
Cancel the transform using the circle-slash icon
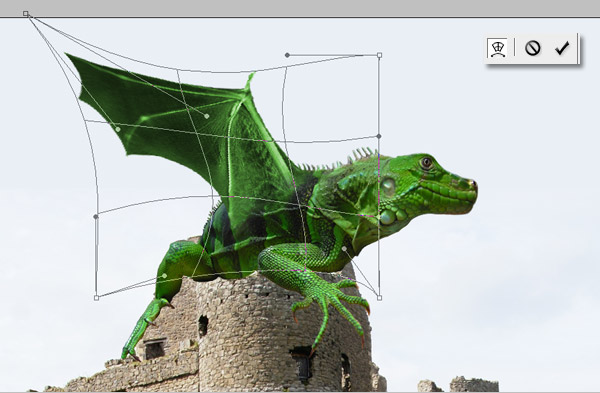tap(532, 48)
